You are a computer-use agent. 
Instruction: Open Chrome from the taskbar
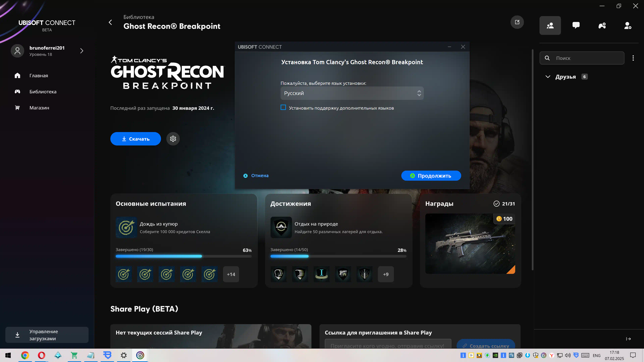25,355
